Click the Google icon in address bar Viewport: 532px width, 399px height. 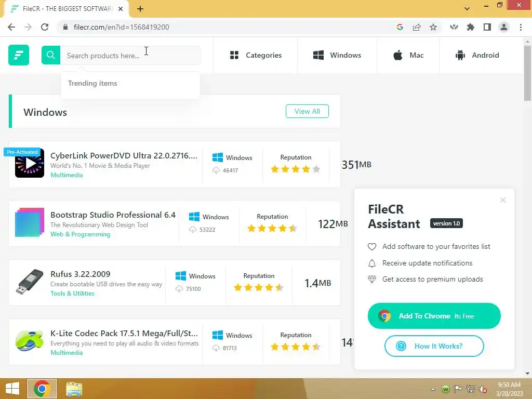[x=400, y=27]
